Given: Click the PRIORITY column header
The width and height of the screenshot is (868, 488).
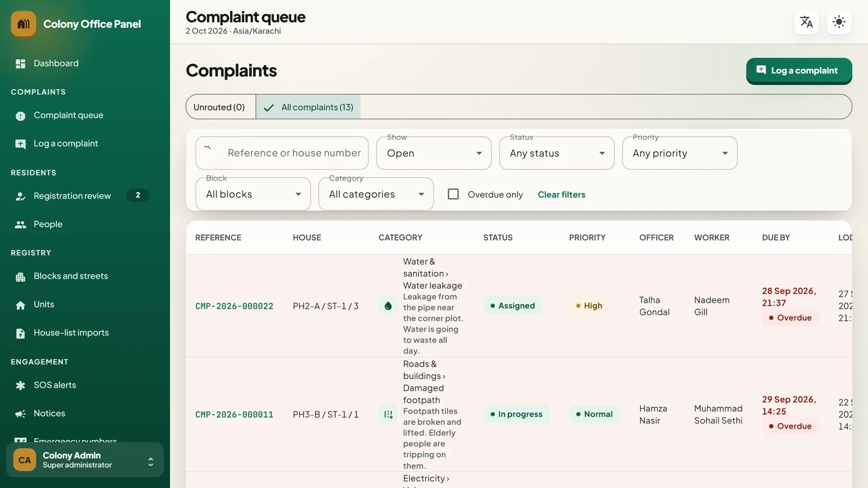Looking at the screenshot, I should pyautogui.click(x=587, y=237).
